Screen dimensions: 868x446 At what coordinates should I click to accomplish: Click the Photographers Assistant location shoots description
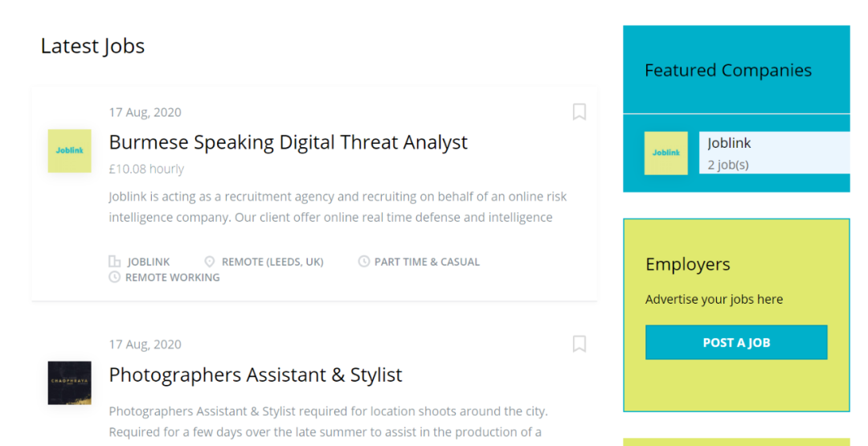pyautogui.click(x=328, y=422)
